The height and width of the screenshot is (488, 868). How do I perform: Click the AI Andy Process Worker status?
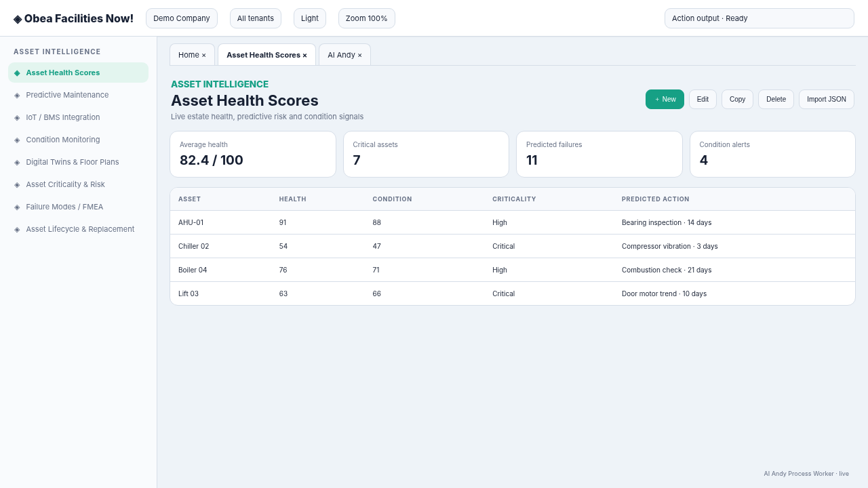806,474
